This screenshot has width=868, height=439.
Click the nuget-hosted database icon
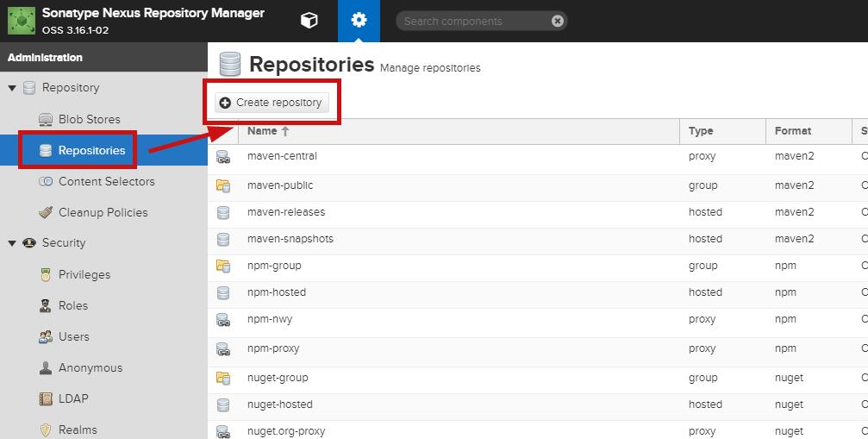tap(223, 405)
